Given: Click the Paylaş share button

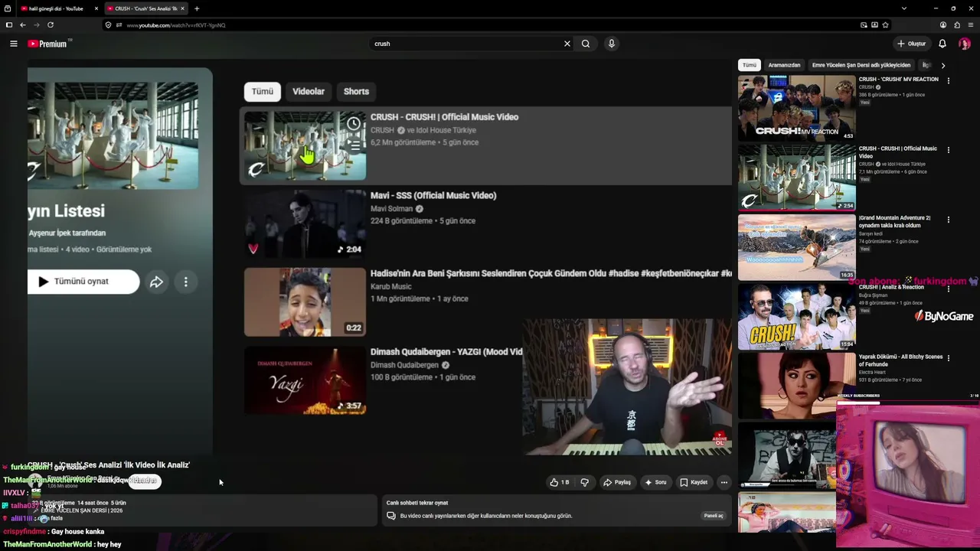Looking at the screenshot, I should [x=617, y=482].
